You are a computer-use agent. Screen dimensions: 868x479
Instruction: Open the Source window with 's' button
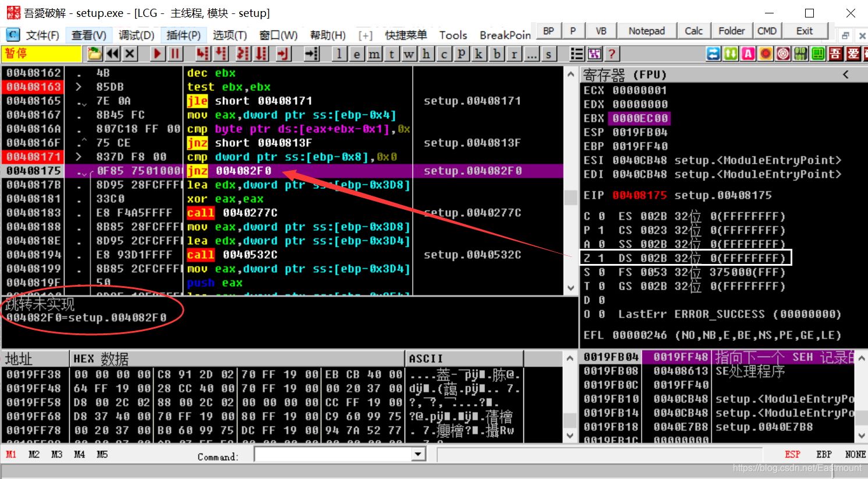coord(548,54)
